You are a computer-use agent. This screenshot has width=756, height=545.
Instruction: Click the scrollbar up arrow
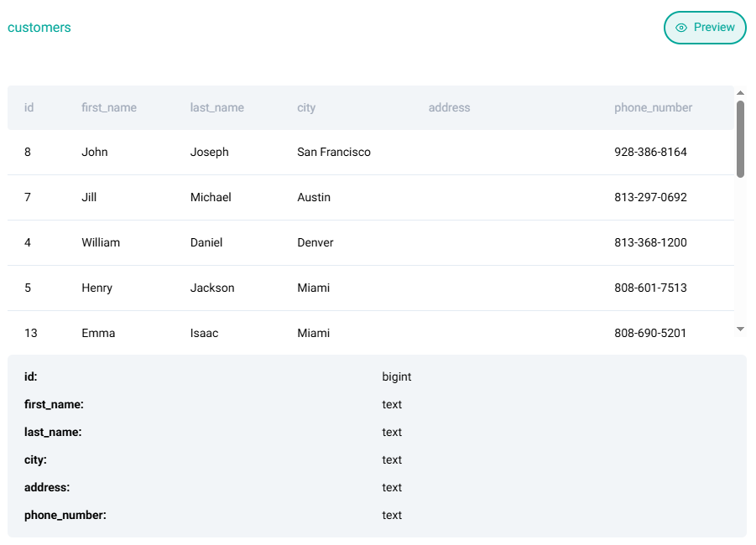tap(740, 92)
